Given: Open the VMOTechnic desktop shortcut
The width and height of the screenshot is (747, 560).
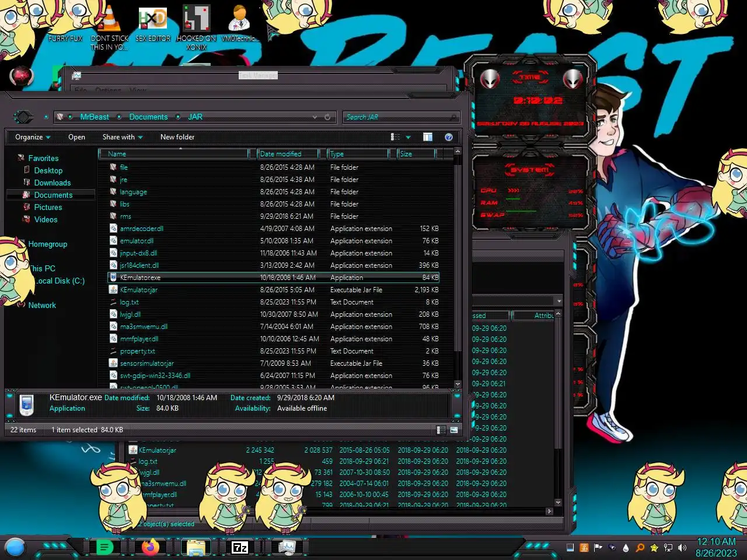Looking at the screenshot, I should pos(240,19).
